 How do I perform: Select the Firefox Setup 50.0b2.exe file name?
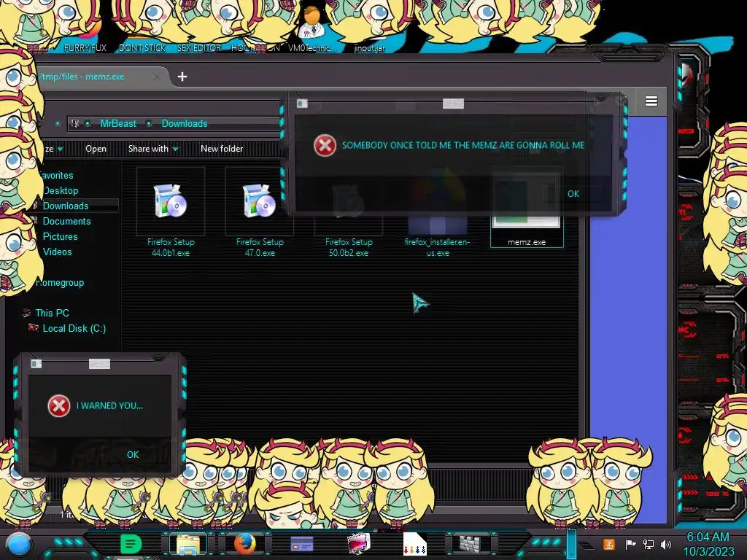[x=349, y=247]
